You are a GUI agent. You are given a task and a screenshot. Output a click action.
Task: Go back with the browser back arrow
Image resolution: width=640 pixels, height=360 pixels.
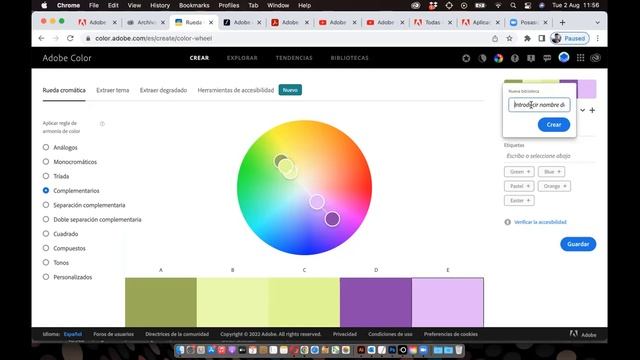point(41,38)
